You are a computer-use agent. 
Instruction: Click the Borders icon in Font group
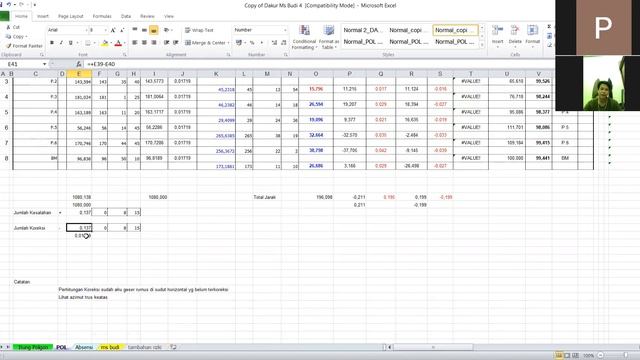coord(88,43)
